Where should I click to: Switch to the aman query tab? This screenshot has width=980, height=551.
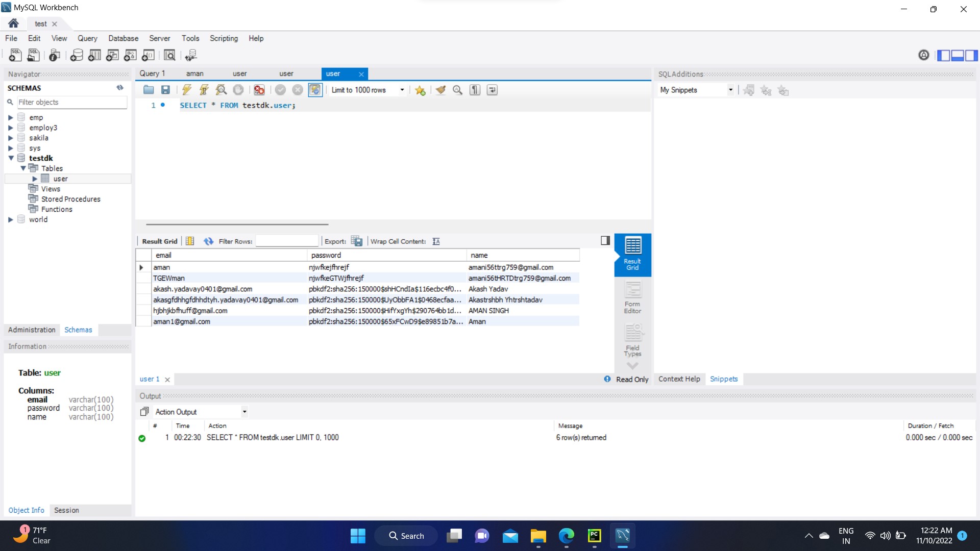point(194,73)
